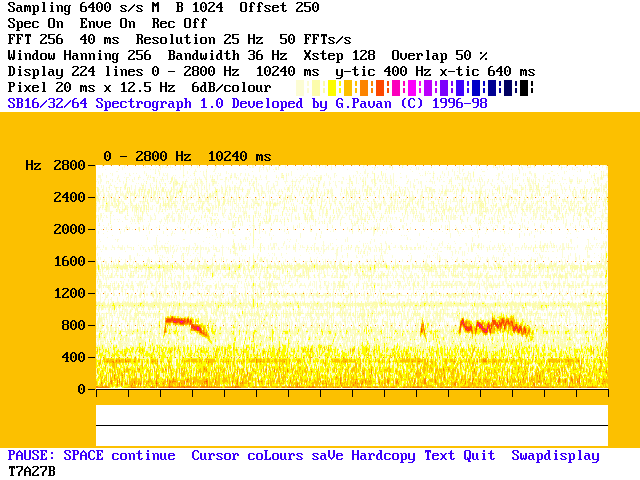The image size is (640, 480).
Task: Click the red-orange swatch in the colour scale
Action: coord(380,88)
